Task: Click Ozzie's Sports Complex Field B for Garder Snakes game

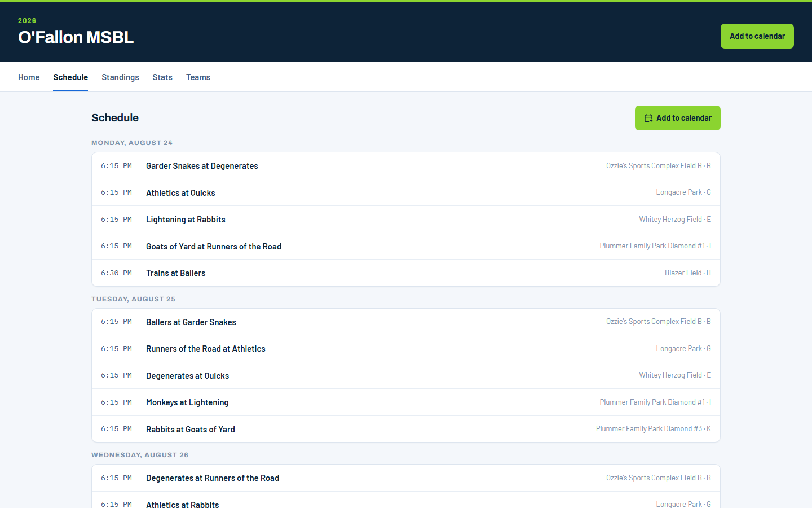Action: 658,166
